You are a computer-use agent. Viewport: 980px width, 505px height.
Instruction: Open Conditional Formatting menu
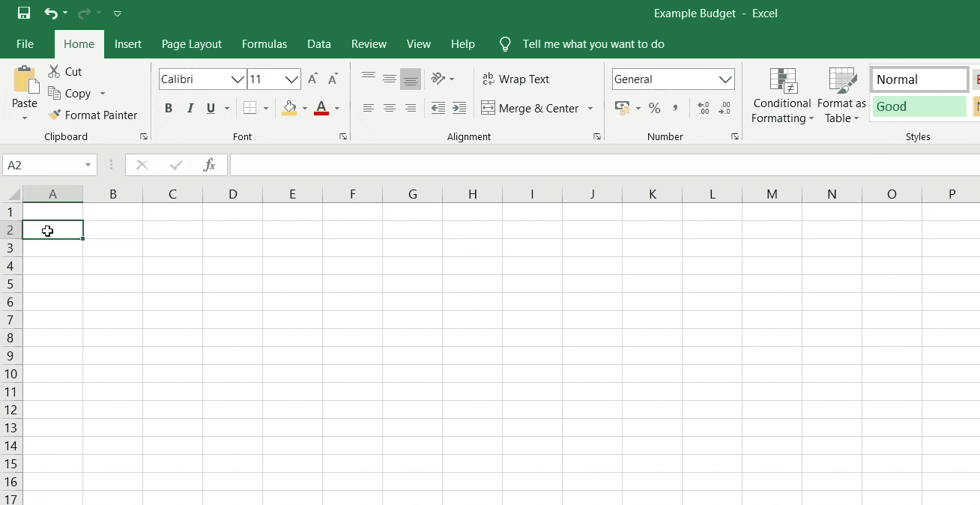coord(782,96)
